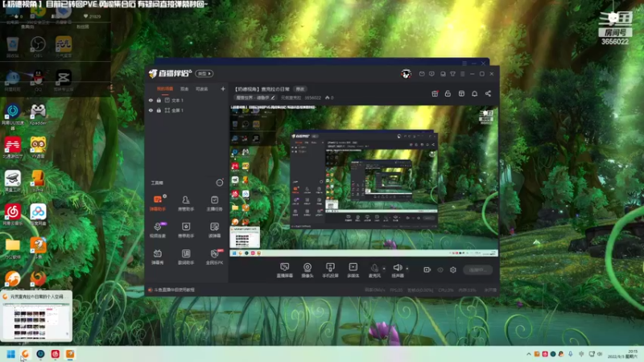Select the 全屏 1 source row
The image size is (644, 362).
[187, 110]
